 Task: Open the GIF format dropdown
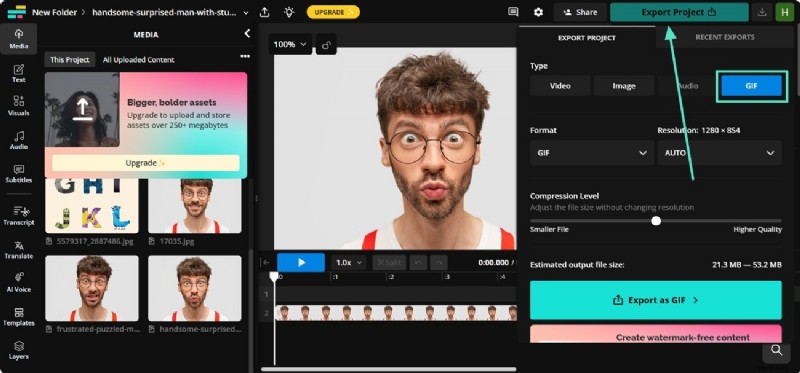pos(592,153)
